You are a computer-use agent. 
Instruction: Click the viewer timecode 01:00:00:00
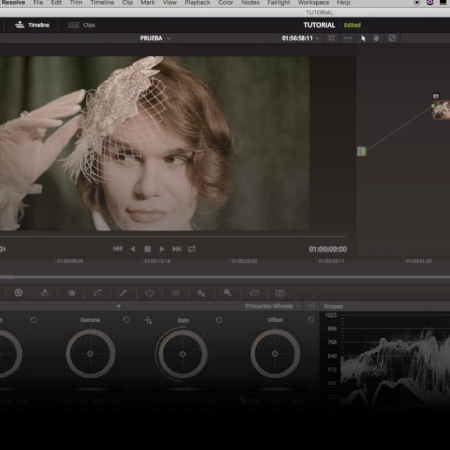click(328, 249)
